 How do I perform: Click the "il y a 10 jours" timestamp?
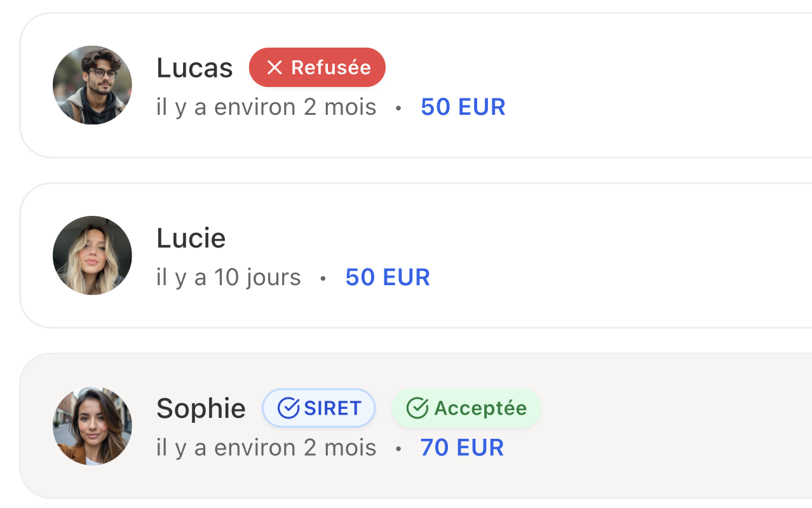(229, 277)
